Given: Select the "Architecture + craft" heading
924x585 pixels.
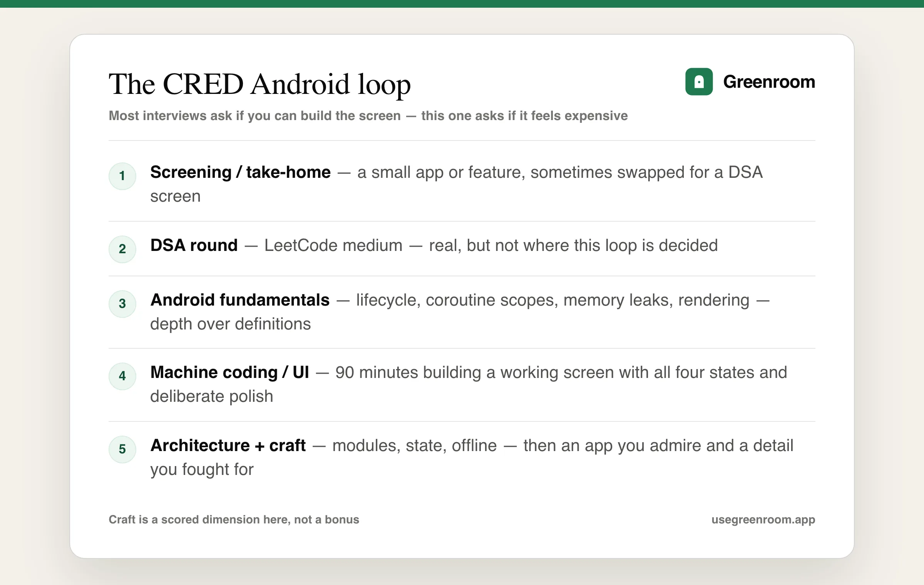Looking at the screenshot, I should coord(228,446).
